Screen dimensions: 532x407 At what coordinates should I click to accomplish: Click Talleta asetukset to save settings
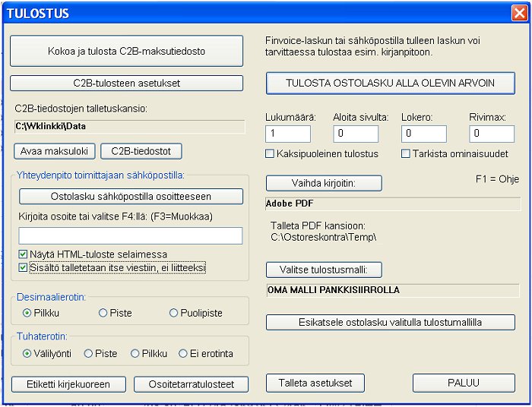tap(315, 383)
